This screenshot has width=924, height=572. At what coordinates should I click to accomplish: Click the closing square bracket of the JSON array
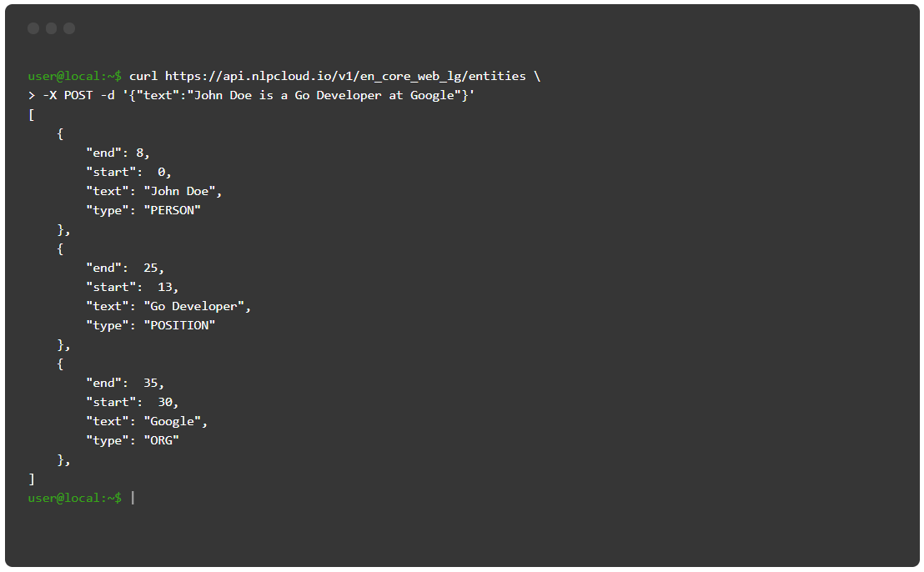point(32,479)
